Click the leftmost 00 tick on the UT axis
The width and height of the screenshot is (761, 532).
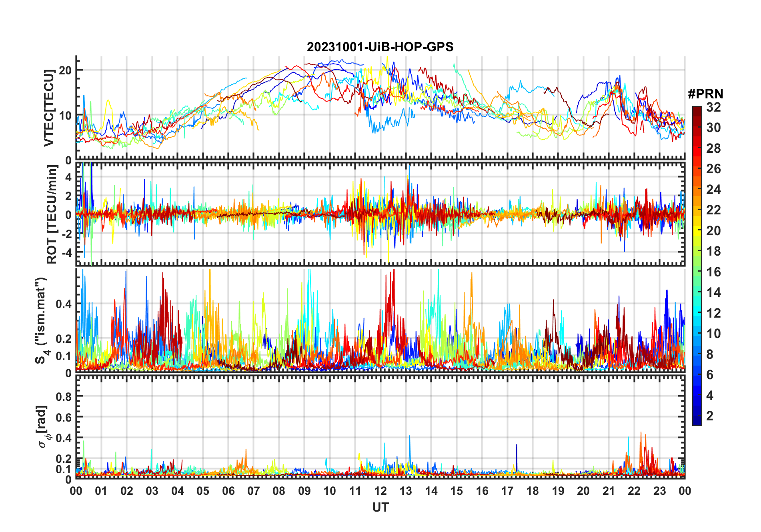76,491
